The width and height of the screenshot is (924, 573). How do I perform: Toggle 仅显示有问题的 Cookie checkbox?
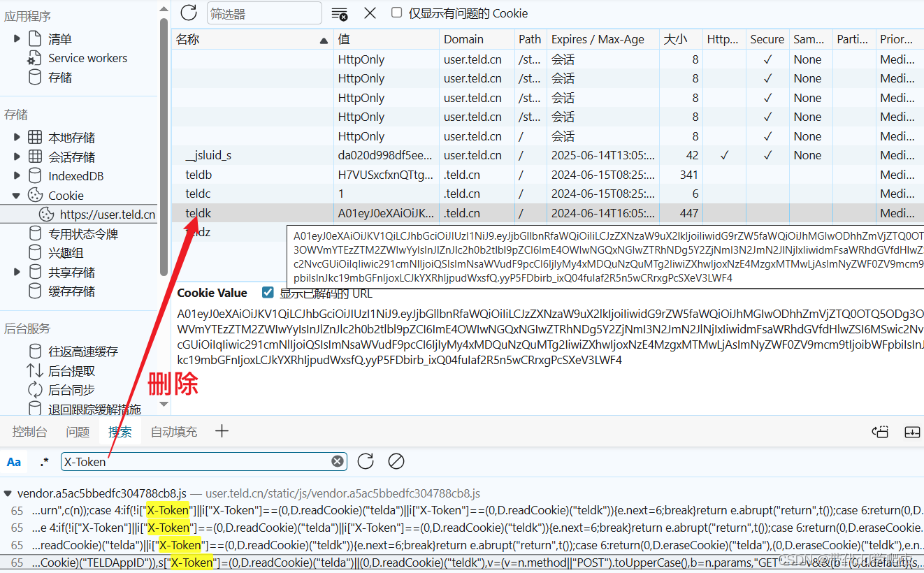coord(397,13)
